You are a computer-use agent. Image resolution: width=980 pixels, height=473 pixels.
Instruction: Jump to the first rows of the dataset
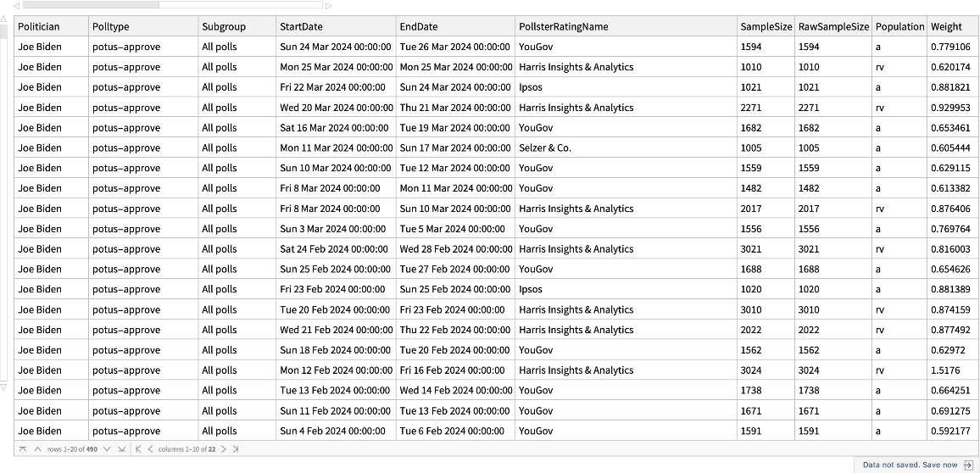[23, 448]
